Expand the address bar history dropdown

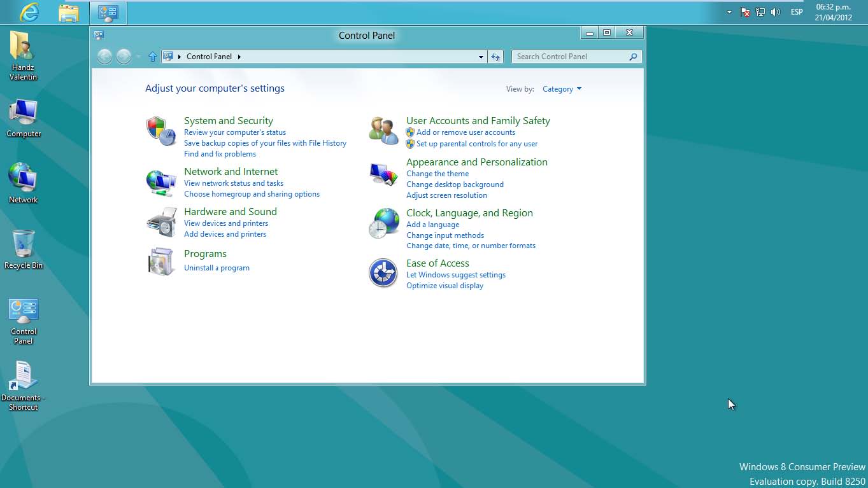coord(481,57)
